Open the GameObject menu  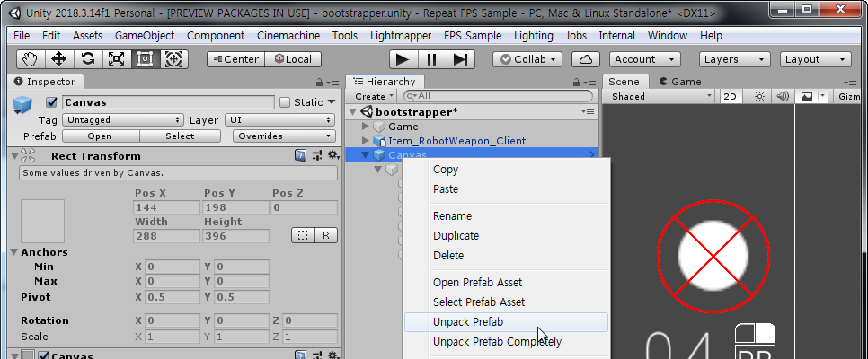tap(145, 35)
